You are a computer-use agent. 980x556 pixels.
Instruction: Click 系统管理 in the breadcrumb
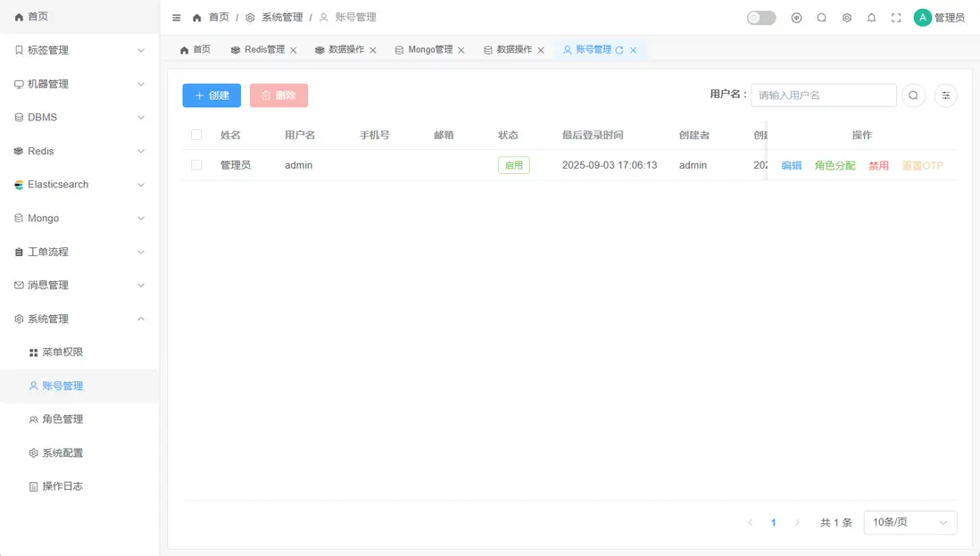282,18
